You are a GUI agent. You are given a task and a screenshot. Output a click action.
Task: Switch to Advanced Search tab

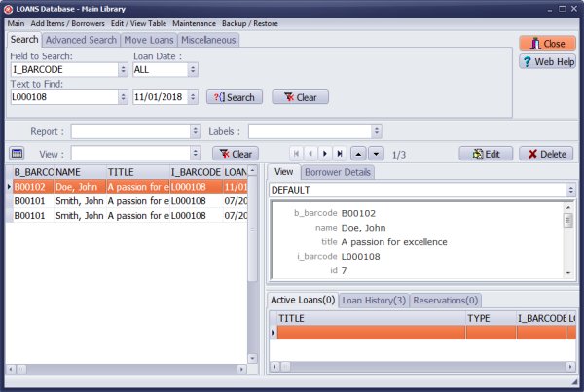[81, 40]
